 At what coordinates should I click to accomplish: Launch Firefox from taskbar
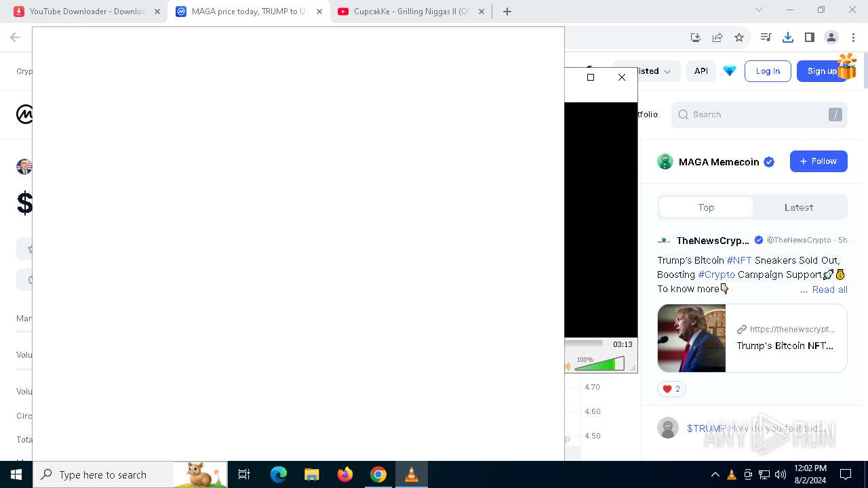(344, 474)
